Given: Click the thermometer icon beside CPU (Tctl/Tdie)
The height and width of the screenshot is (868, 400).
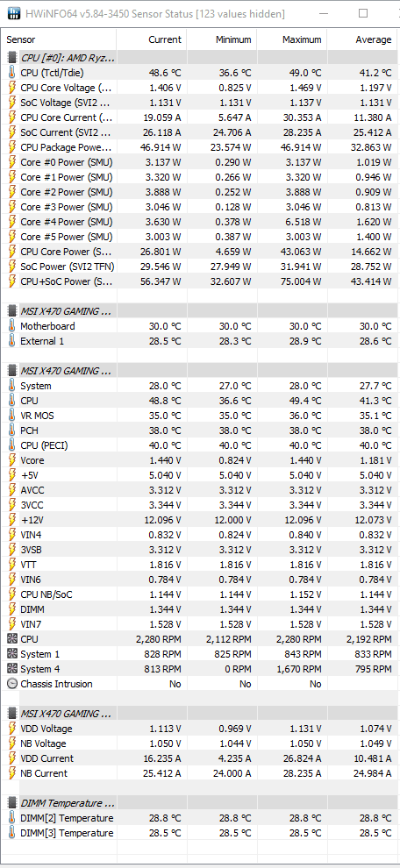Looking at the screenshot, I should pos(11,73).
